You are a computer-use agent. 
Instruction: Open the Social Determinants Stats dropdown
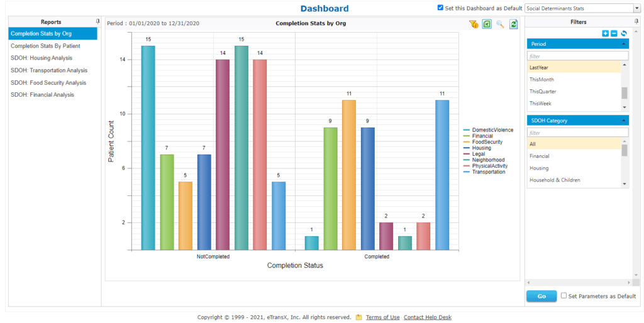point(636,8)
